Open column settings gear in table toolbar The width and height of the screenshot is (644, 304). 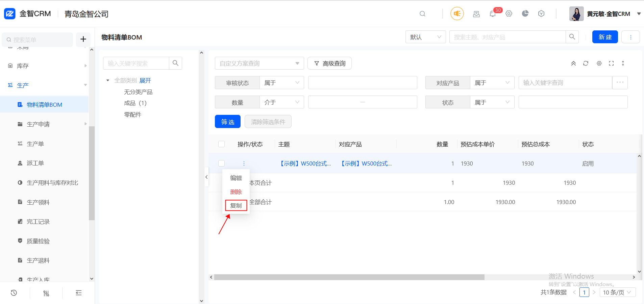click(x=599, y=64)
